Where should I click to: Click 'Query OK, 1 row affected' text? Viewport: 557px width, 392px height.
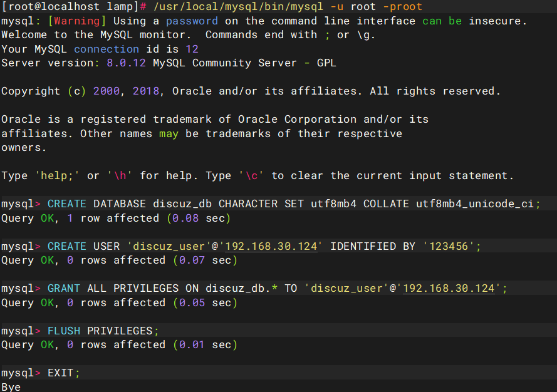coord(80,218)
